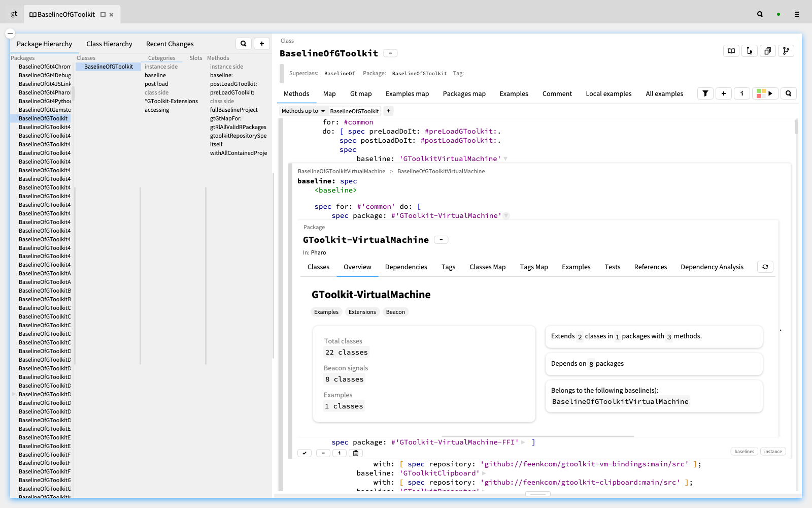Viewport: 812px width, 508px height.
Task: Open the BaselineOfGToolkit package link
Action: 419,74
